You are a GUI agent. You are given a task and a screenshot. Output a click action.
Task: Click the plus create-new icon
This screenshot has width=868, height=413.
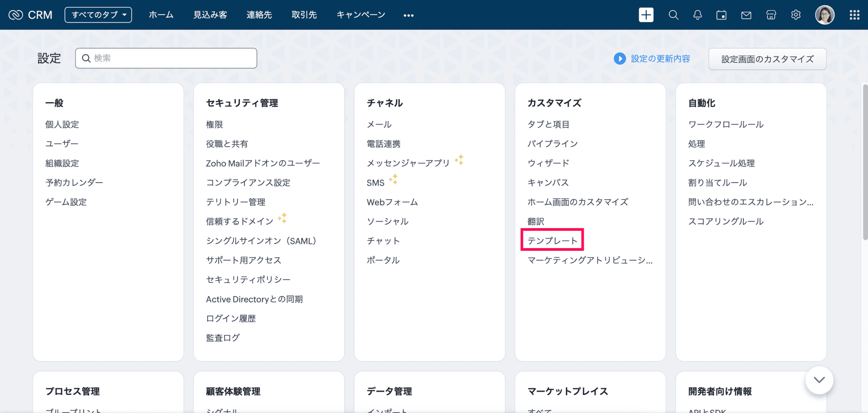[646, 15]
